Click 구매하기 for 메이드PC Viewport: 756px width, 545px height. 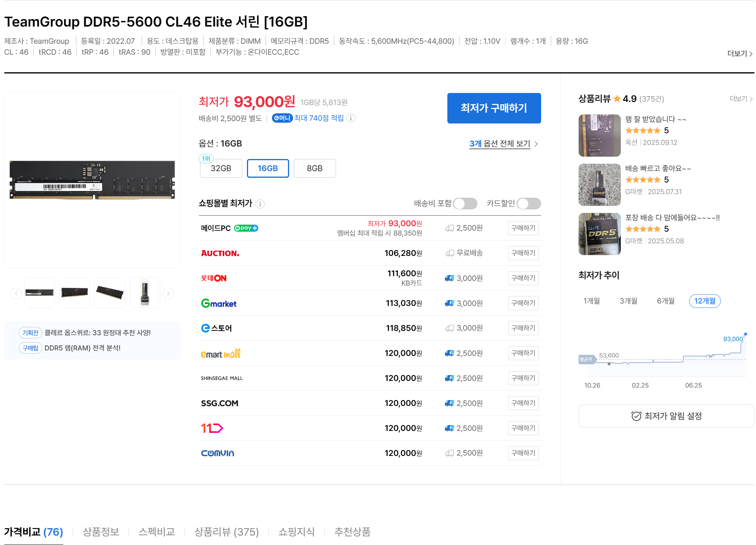[523, 228]
